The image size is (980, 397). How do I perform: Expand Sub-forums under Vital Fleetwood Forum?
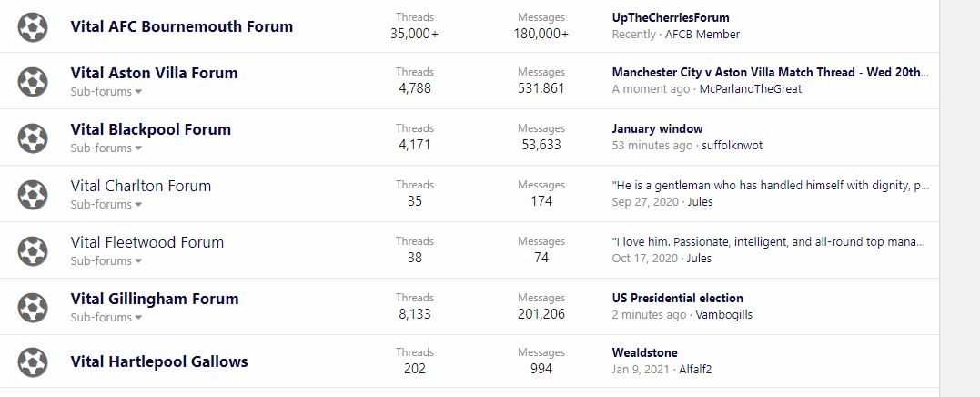(x=106, y=261)
